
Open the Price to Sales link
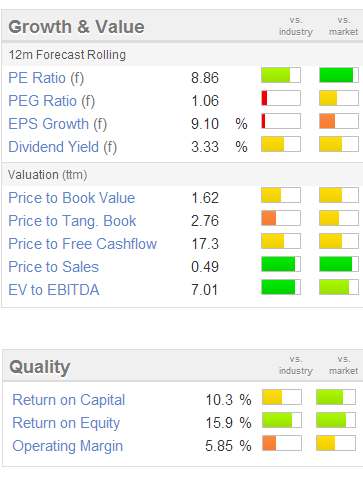[54, 267]
